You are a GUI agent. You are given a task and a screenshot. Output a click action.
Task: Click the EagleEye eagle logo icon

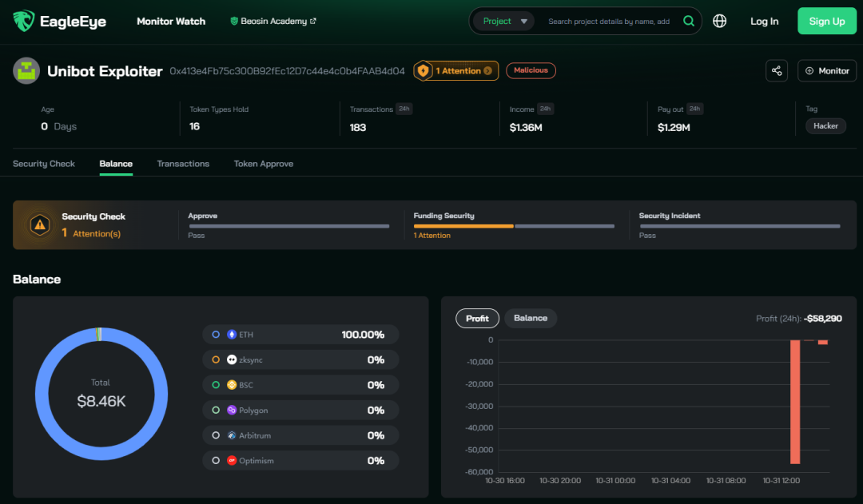tap(24, 21)
